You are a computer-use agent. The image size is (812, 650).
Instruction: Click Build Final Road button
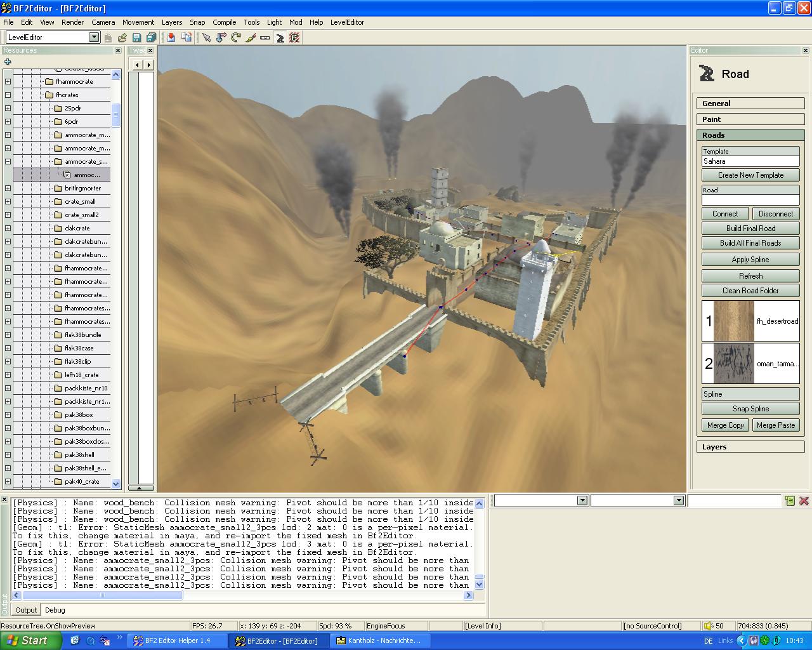pos(750,229)
